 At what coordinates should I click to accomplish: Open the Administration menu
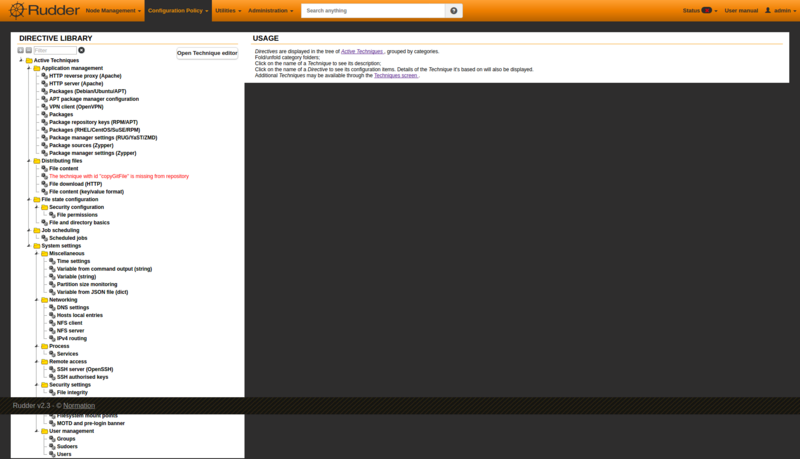tap(270, 11)
